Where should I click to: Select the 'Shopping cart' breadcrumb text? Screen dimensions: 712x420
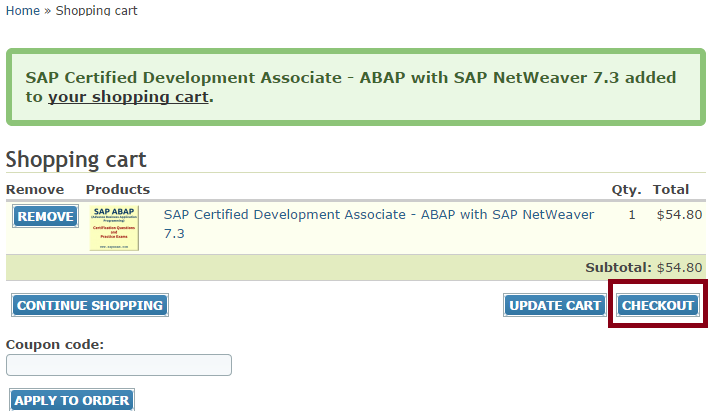click(x=96, y=10)
